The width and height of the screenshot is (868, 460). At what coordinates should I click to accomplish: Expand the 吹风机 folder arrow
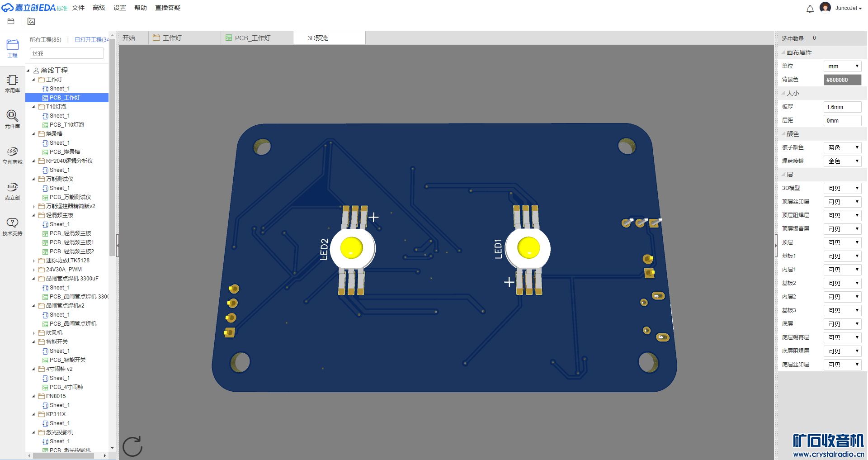click(33, 333)
